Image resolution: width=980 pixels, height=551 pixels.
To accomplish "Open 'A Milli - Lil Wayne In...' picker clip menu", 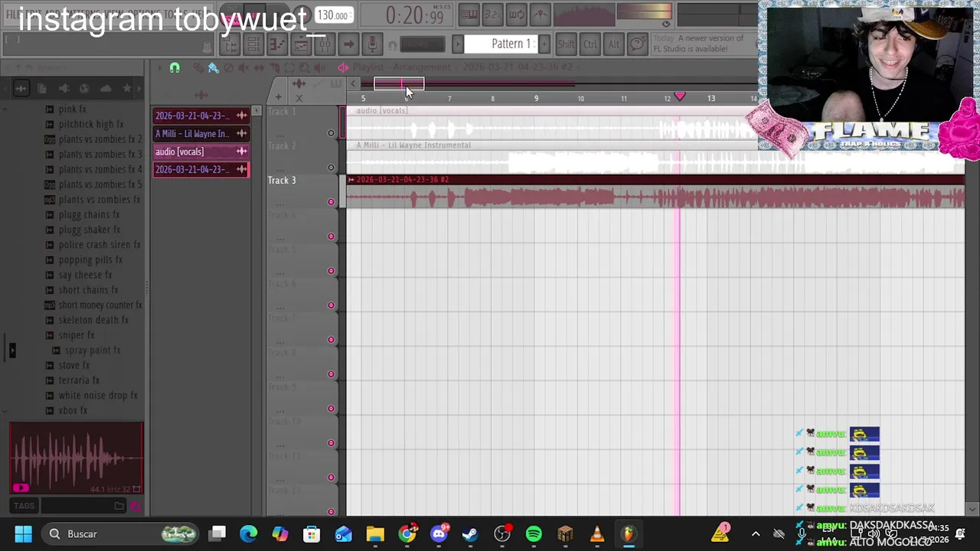I will [x=241, y=133].
